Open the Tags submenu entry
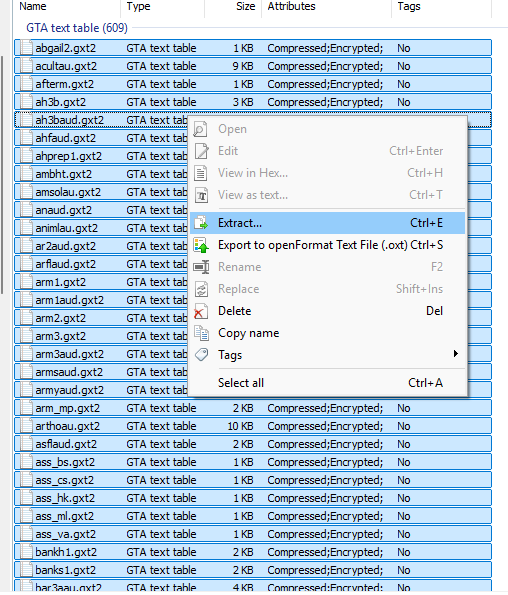Screen dimensions: 508x595 (x=327, y=355)
